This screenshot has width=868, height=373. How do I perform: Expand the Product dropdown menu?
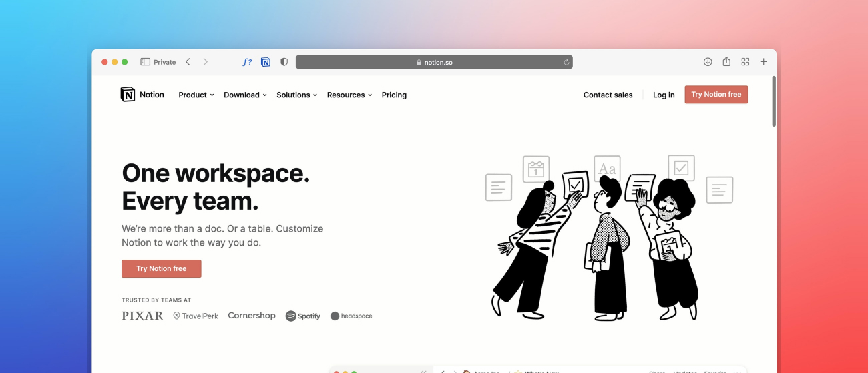tap(196, 95)
